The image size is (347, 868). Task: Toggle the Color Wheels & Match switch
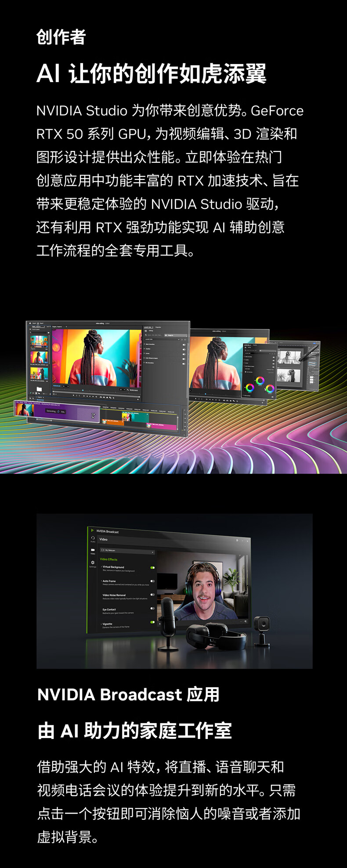point(184,359)
